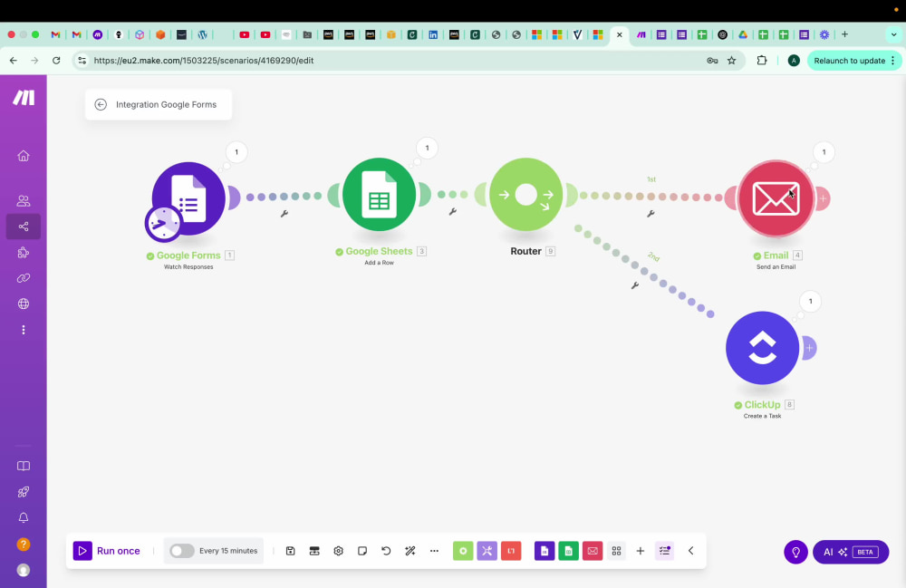Click the browser address bar URL
The height and width of the screenshot is (588, 906).
pos(203,61)
